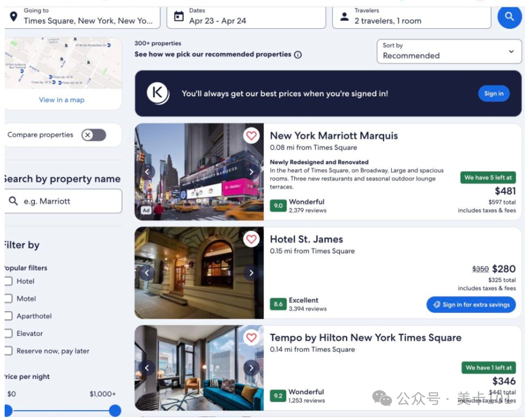
Task: Open the Travelers 2 travelers, 1 room selector
Action: tap(411, 17)
